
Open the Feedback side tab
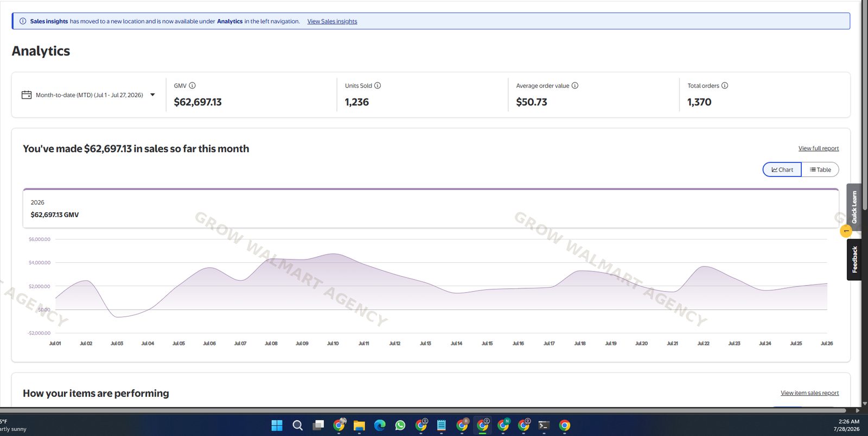(854, 260)
